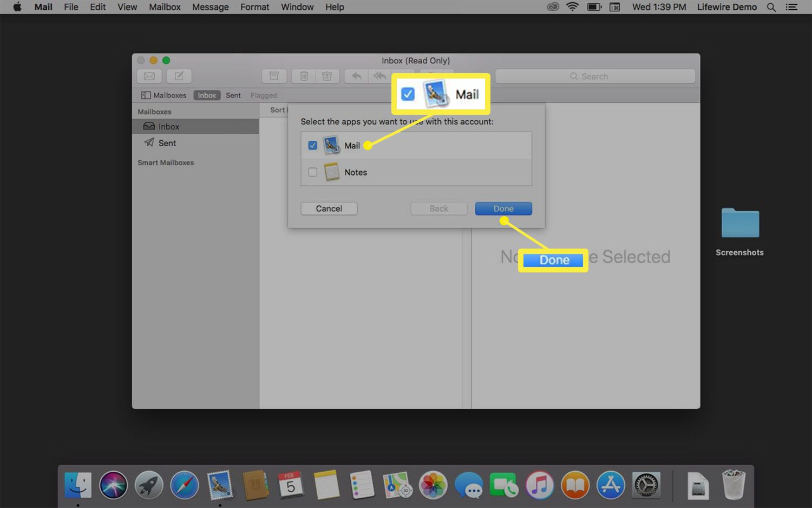Image resolution: width=812 pixels, height=508 pixels.
Task: Open FaceTime icon in the Dock
Action: tap(504, 485)
